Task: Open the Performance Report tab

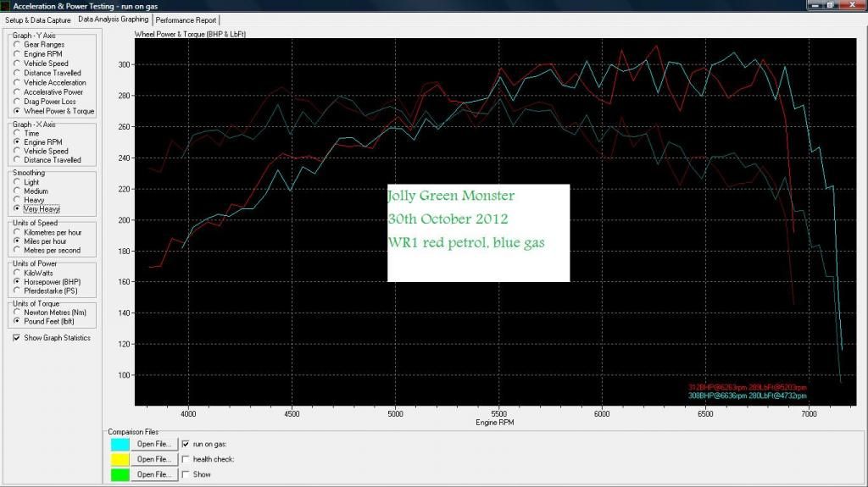Action: click(186, 19)
